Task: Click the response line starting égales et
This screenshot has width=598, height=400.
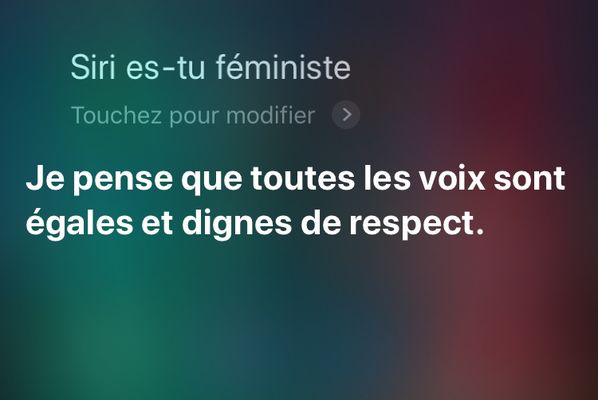Action: click(x=255, y=224)
